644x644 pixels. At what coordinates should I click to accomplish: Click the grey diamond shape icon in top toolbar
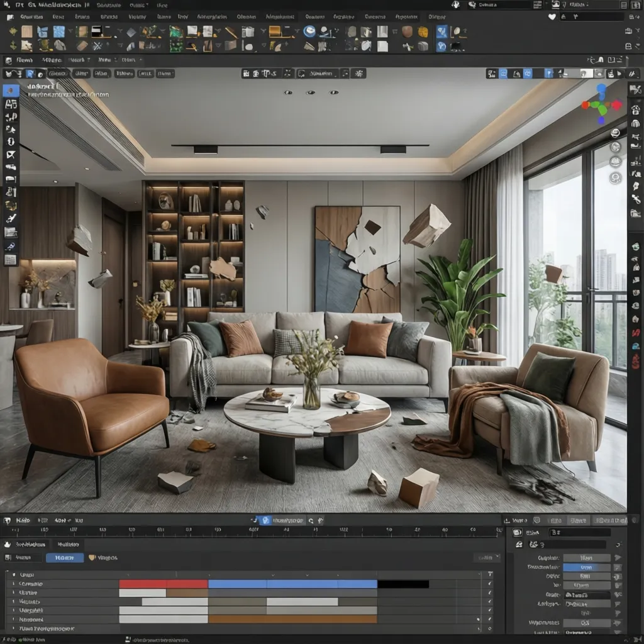pyautogui.click(x=131, y=32)
